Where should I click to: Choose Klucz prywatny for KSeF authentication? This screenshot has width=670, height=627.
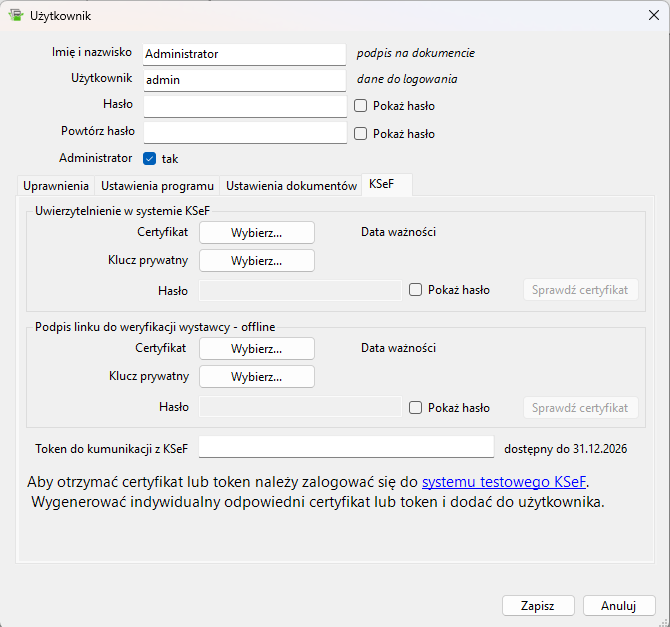(257, 261)
